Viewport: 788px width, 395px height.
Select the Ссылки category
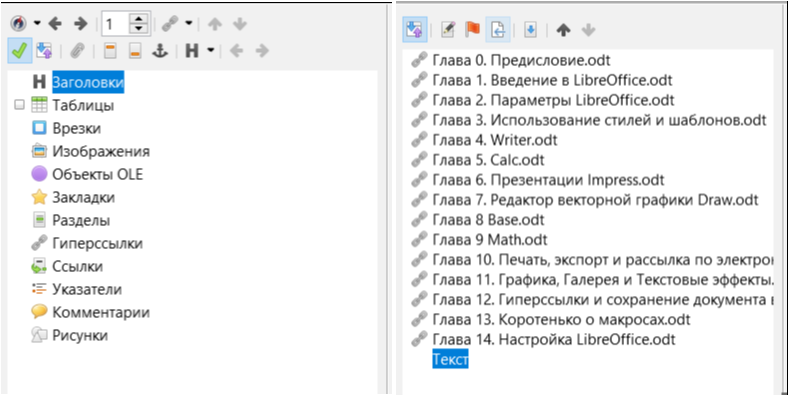[x=77, y=266]
